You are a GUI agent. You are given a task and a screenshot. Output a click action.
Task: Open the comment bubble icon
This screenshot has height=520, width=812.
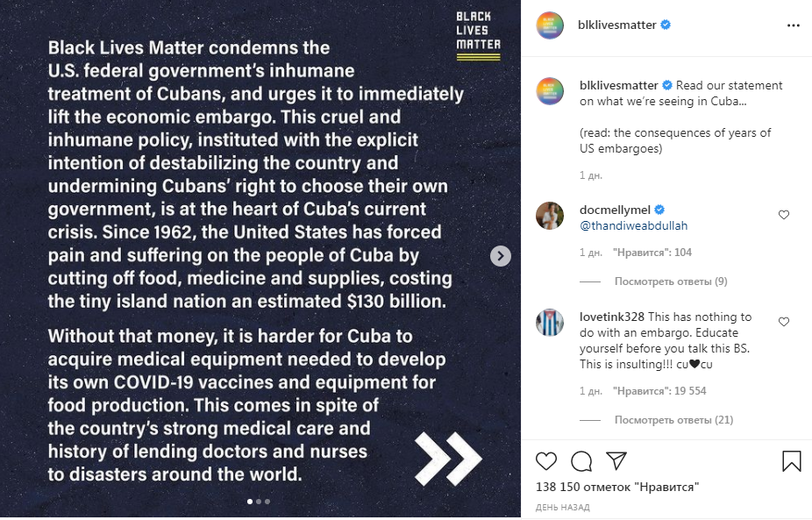pos(581,461)
